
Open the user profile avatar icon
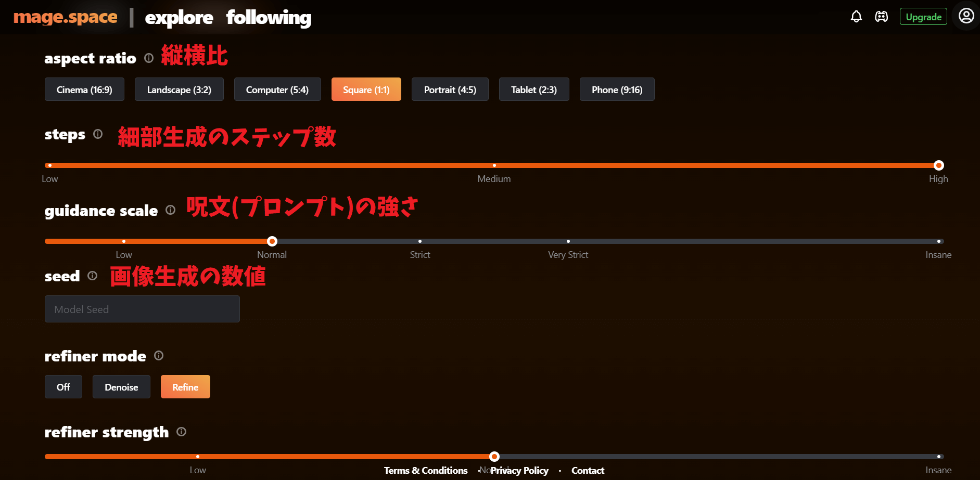coord(966,16)
